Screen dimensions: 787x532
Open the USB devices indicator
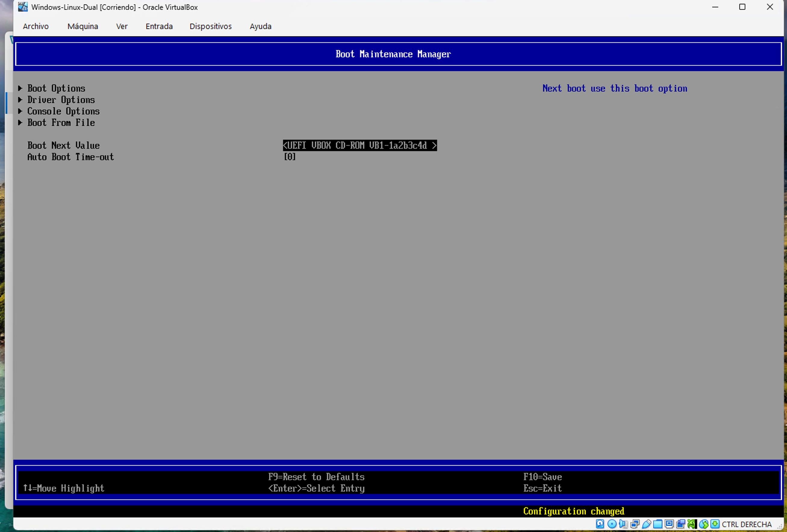click(646, 524)
